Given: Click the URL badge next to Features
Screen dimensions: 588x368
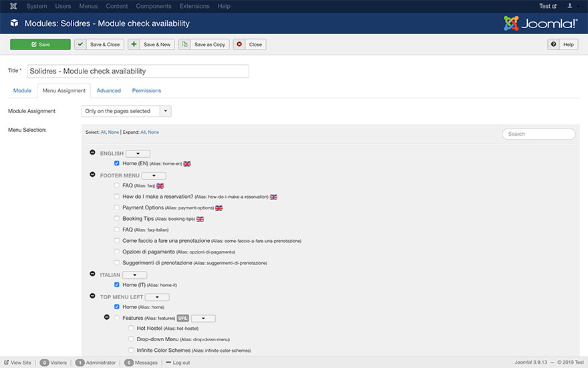Looking at the screenshot, I should (x=182, y=318).
